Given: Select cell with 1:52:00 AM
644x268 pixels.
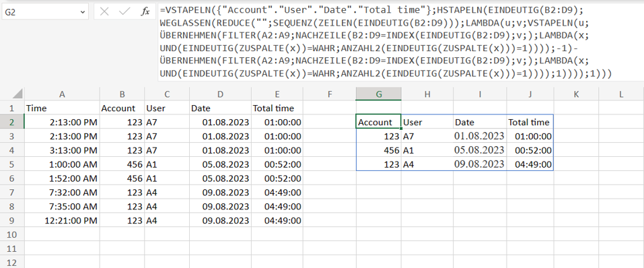Looking at the screenshot, I should point(62,178).
